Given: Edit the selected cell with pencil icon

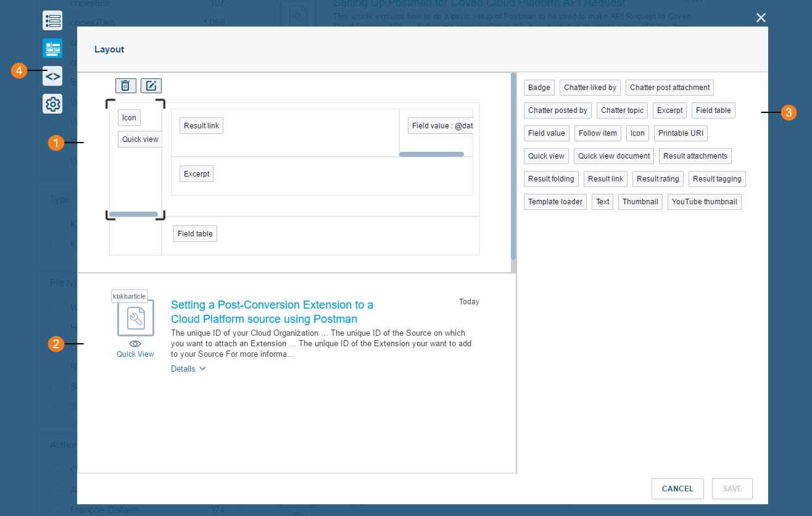Looking at the screenshot, I should click(151, 86).
